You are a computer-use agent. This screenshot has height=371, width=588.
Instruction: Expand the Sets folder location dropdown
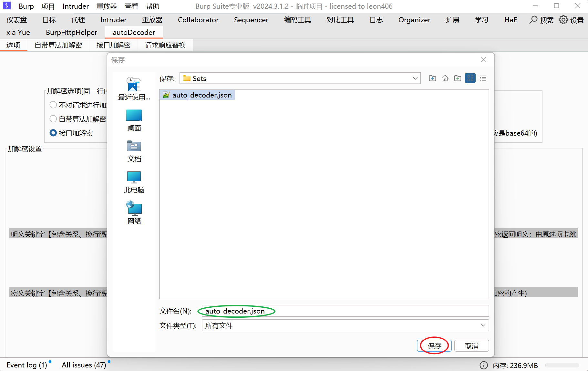point(415,78)
